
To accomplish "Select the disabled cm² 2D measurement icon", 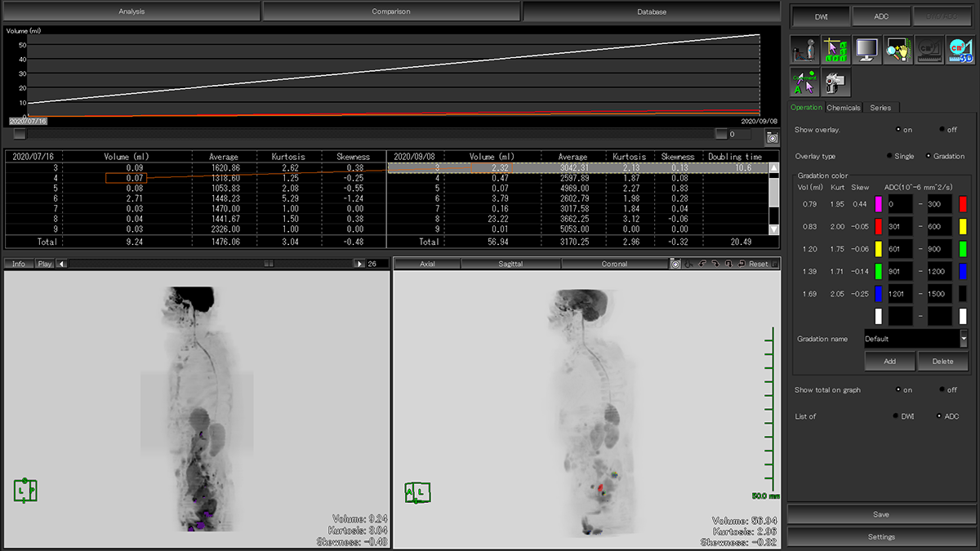I will 929,50.
